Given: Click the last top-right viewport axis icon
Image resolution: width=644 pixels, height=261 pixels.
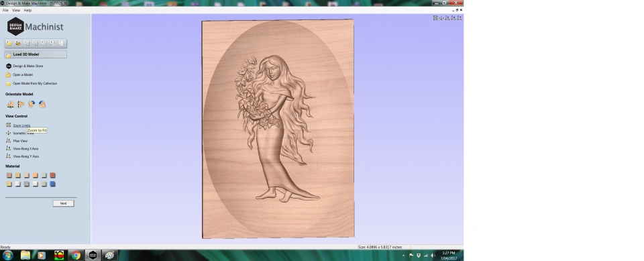Looking at the screenshot, I should tap(460, 17).
